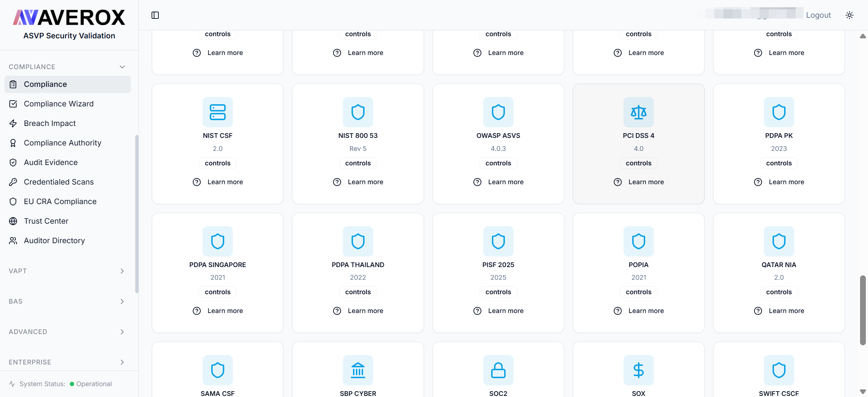Click controls badge on PCI DSS 4 card
This screenshot has width=868, height=397.
(639, 163)
